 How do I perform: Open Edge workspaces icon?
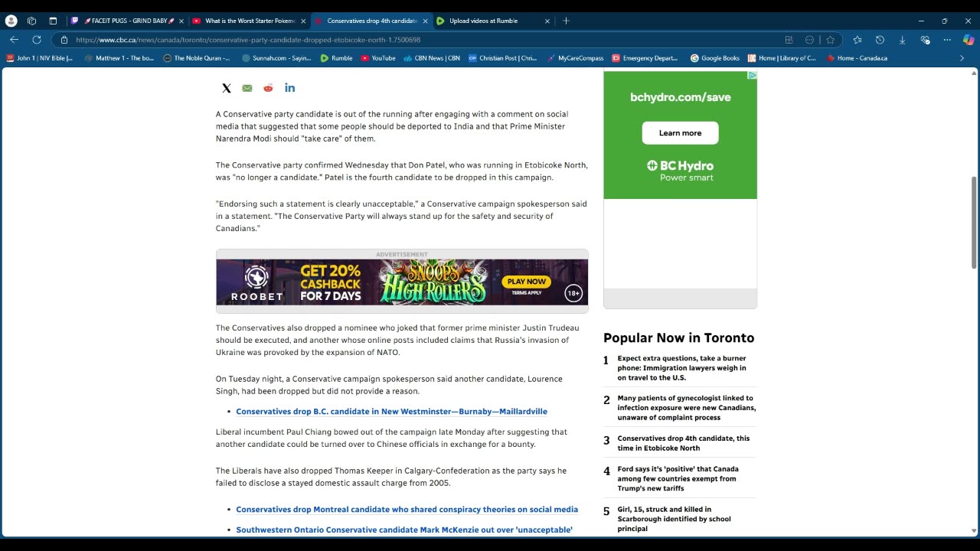(x=31, y=21)
